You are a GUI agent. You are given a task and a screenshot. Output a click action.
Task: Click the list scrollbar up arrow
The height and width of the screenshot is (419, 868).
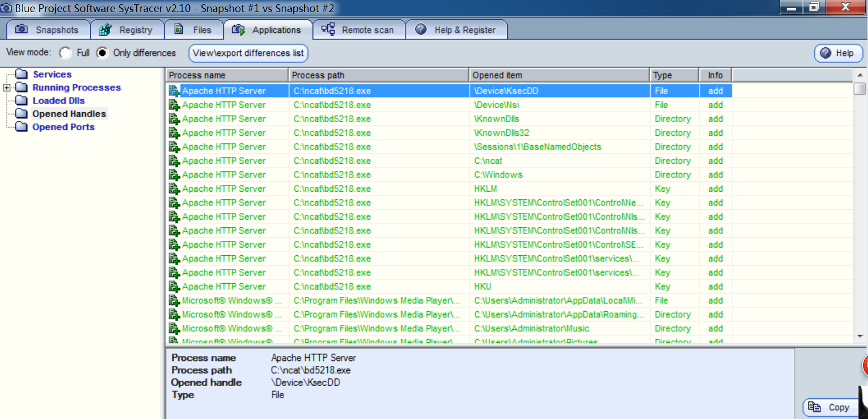[860, 75]
